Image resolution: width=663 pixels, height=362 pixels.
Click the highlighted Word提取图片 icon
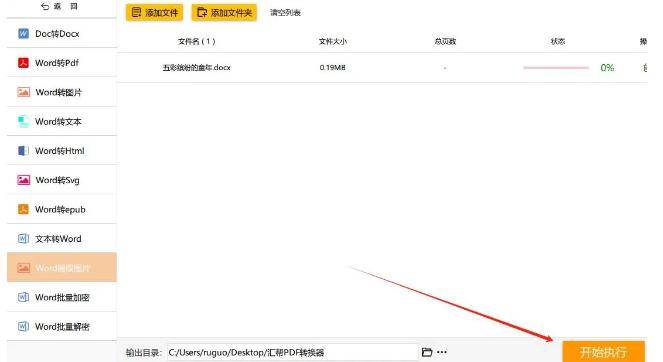pyautogui.click(x=23, y=268)
